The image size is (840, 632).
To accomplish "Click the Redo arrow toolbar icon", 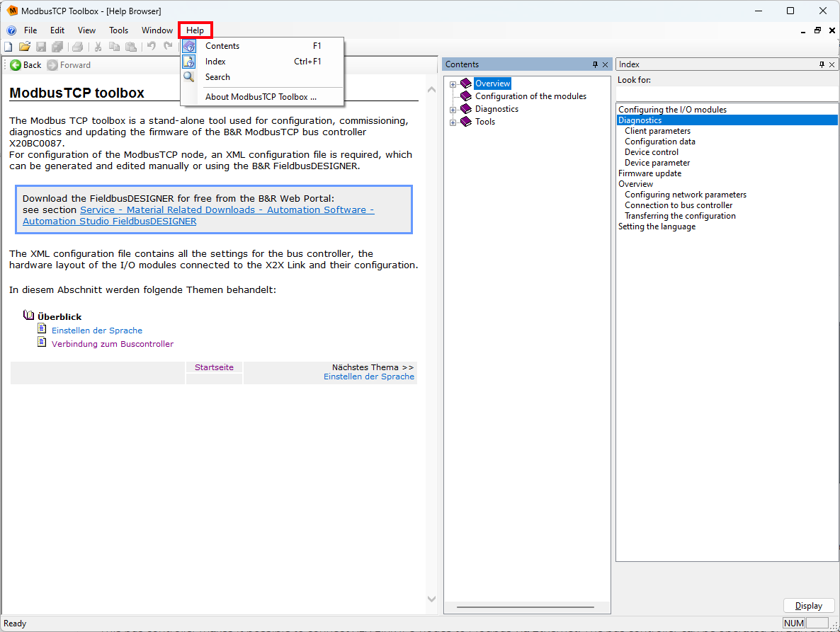I will tap(169, 47).
